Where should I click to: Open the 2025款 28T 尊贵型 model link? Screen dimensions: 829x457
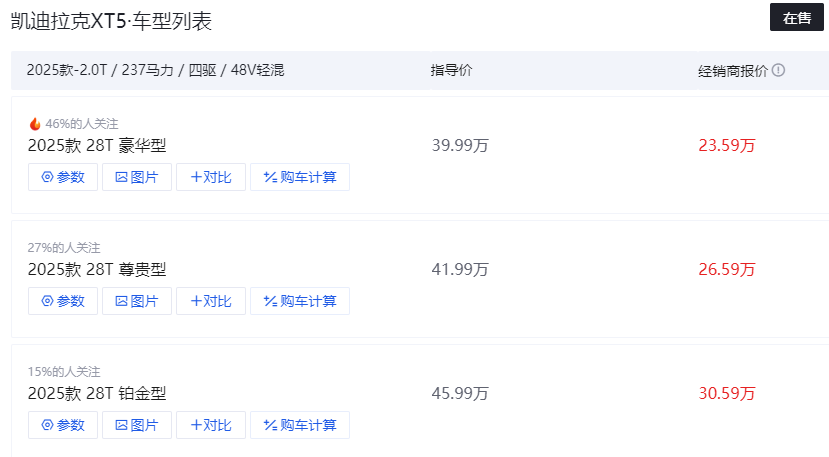click(97, 270)
